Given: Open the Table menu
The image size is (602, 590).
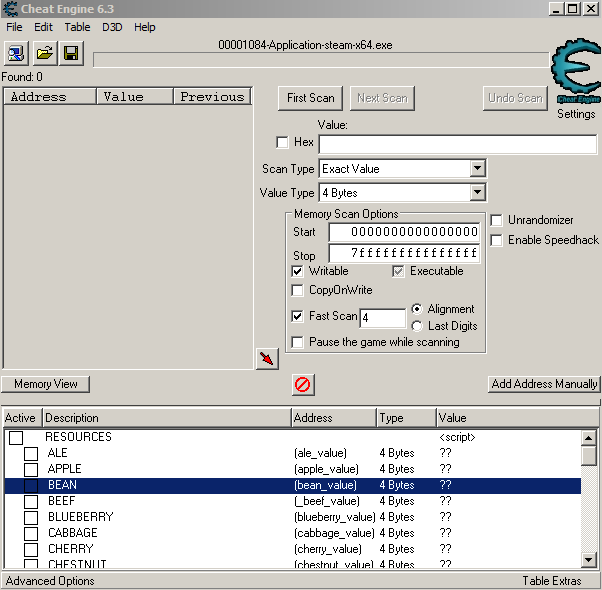Looking at the screenshot, I should pos(77,27).
